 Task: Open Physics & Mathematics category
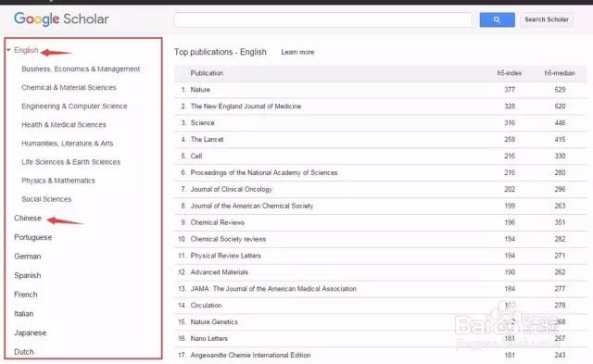(57, 181)
